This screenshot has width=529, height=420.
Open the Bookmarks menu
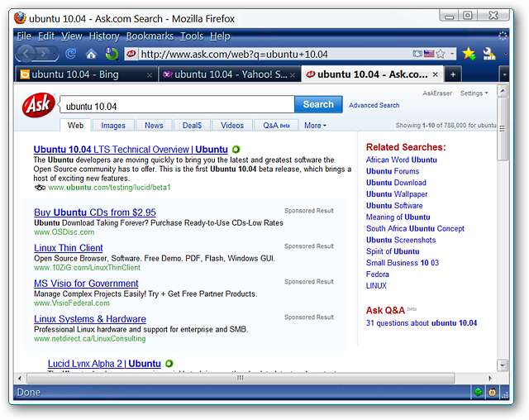(x=150, y=36)
